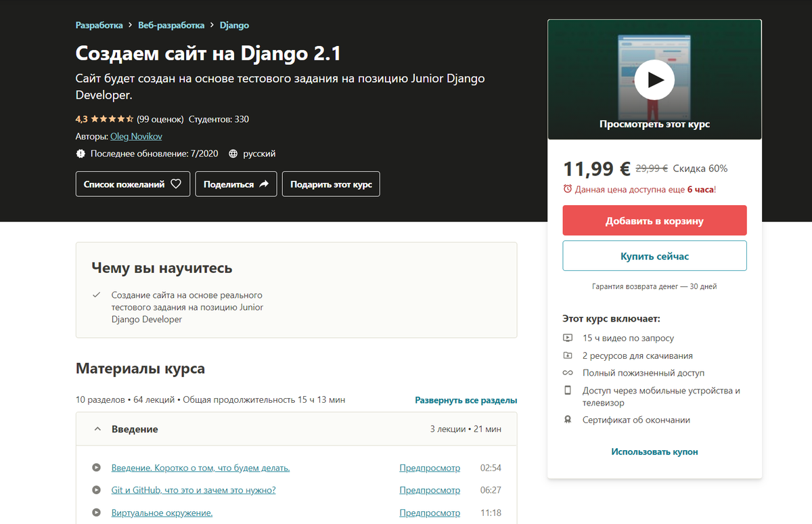Click the 4,3 rating number

(x=82, y=119)
